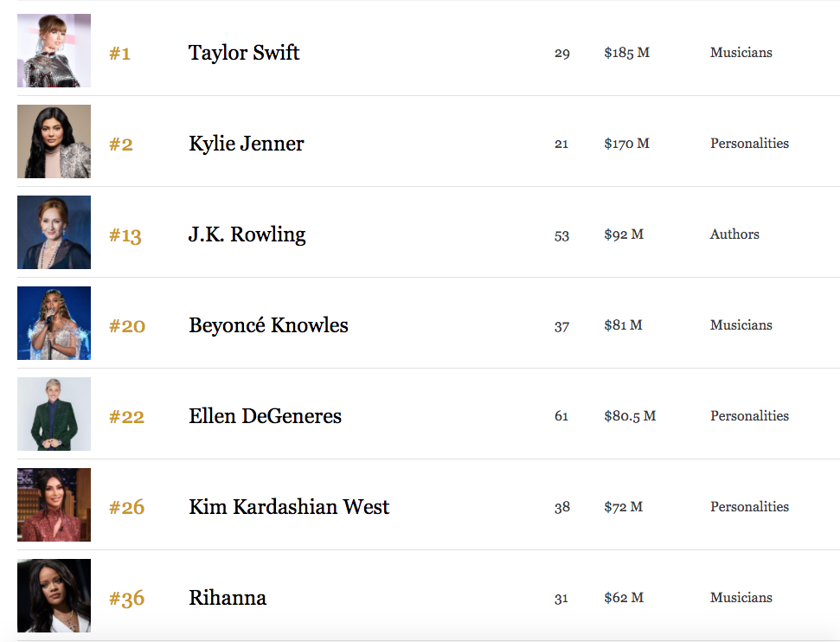Image resolution: width=840 pixels, height=642 pixels.
Task: Click the thumbnail photo in the Taylor Swift row
Action: [54, 51]
